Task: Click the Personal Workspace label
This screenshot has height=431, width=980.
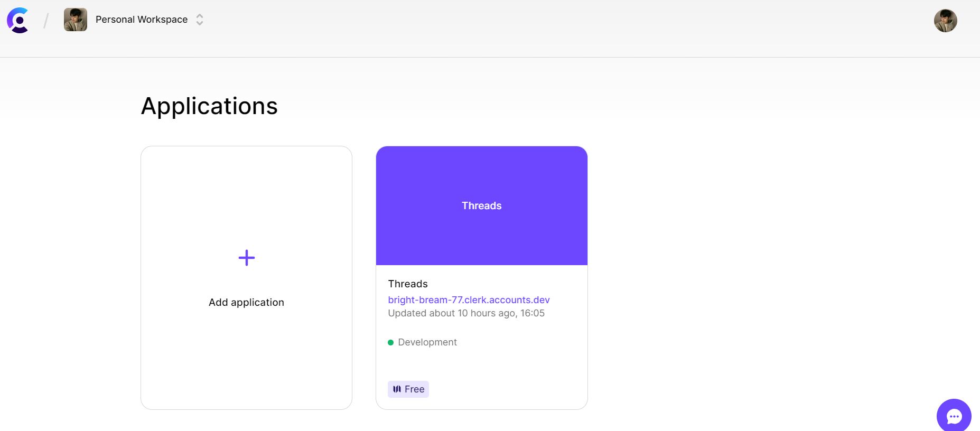Action: tap(142, 20)
